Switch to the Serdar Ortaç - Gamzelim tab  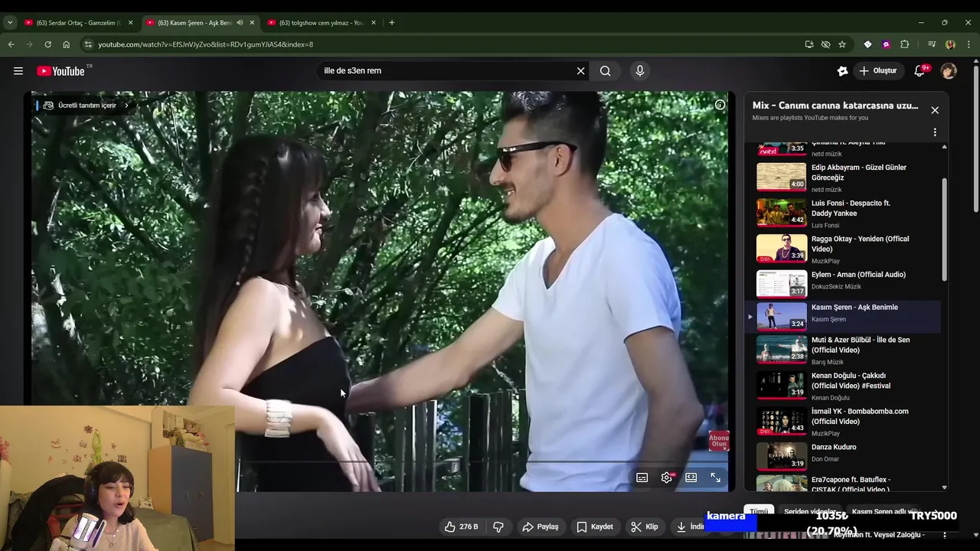pos(73,23)
